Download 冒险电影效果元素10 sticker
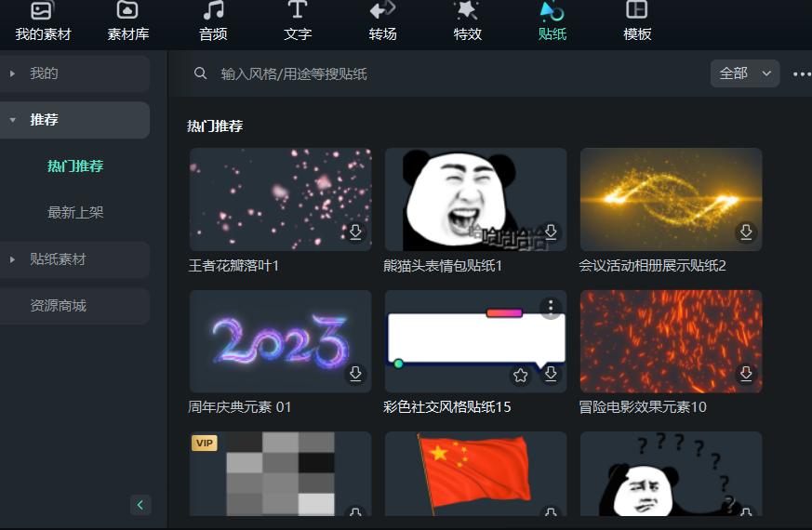 746,374
